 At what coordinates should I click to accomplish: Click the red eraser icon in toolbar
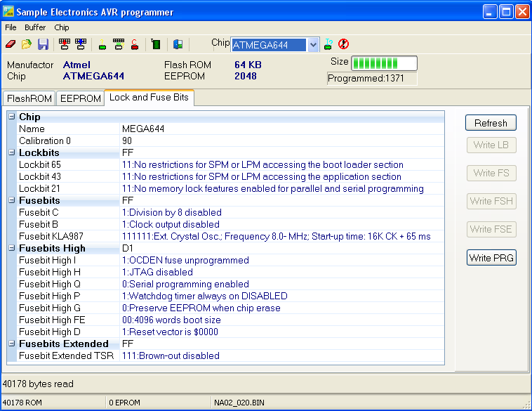10,44
